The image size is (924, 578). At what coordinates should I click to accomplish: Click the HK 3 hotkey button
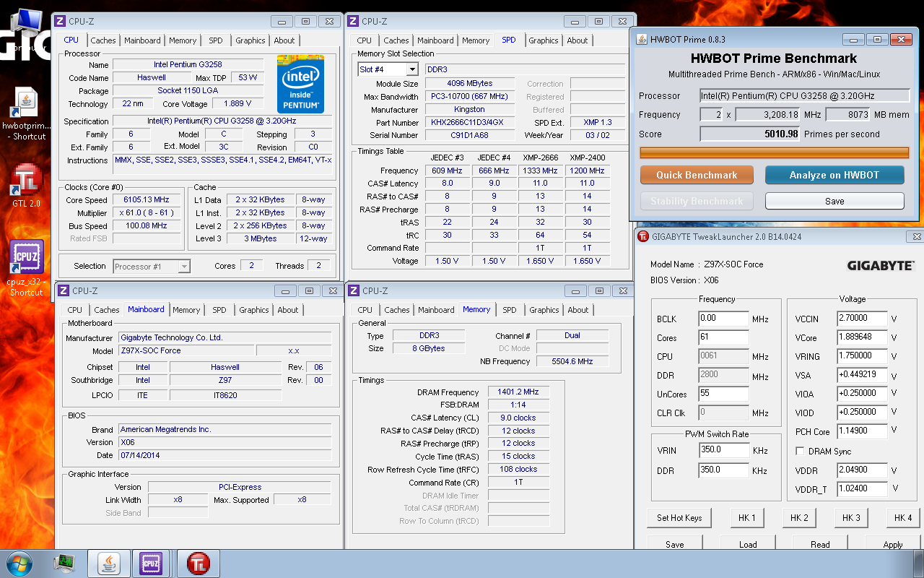851,517
